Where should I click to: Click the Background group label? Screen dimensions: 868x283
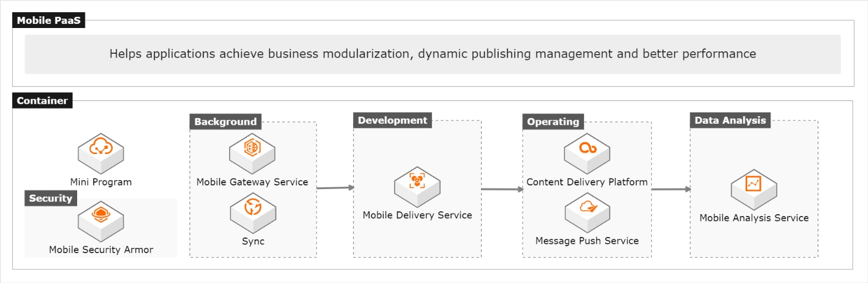click(226, 121)
